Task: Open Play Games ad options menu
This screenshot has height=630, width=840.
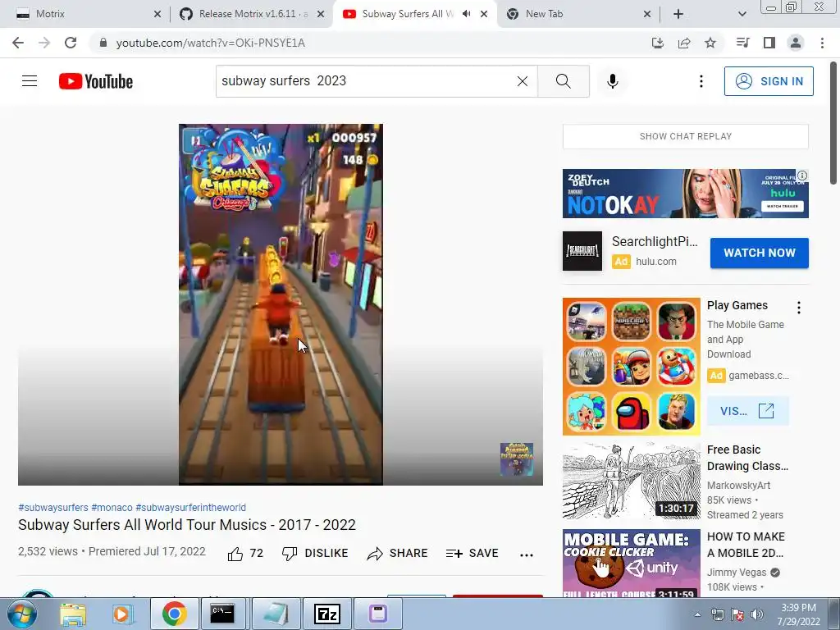Action: click(x=799, y=308)
